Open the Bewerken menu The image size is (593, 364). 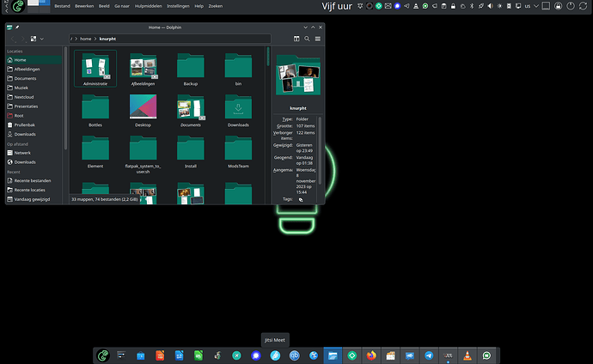(x=84, y=6)
